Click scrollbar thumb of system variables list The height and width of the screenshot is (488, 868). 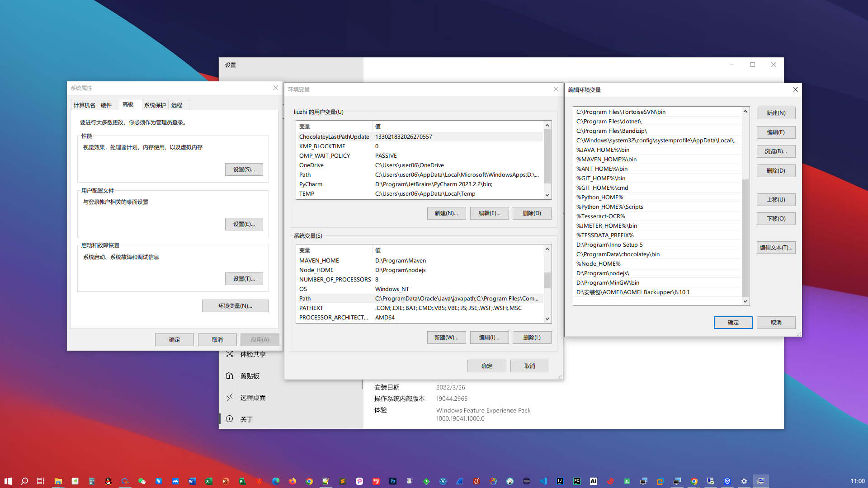coord(547,280)
